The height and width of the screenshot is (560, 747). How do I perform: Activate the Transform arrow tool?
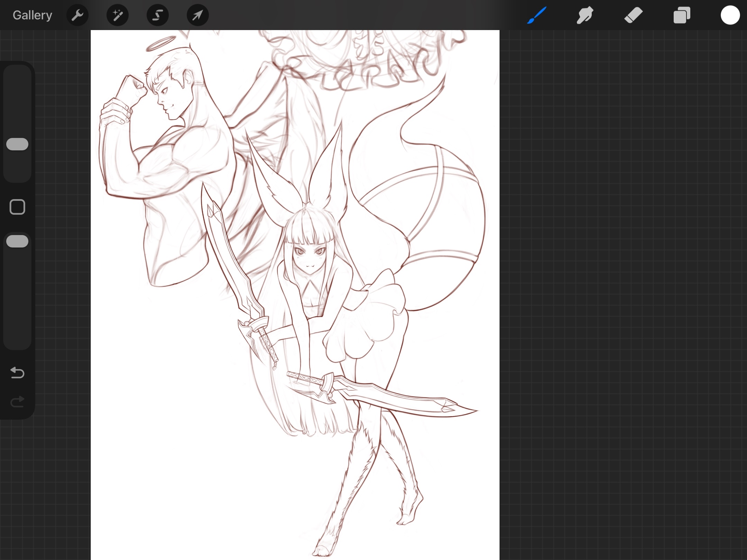[x=197, y=15]
